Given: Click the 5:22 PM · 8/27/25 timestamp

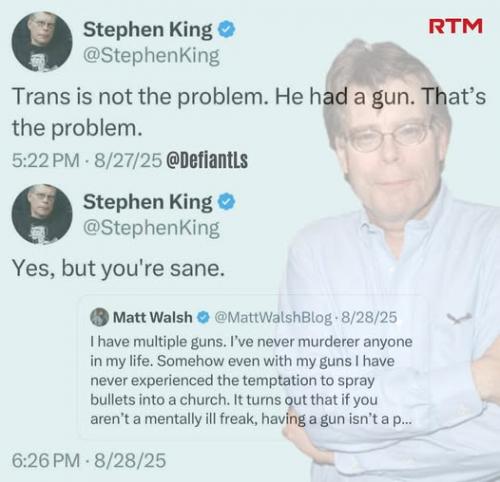Looking at the screenshot, I should 87,160.
